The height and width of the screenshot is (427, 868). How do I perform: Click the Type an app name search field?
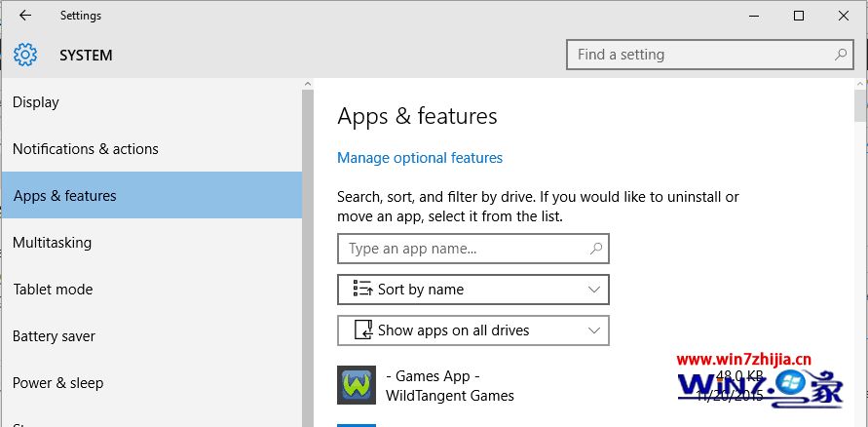[473, 249]
